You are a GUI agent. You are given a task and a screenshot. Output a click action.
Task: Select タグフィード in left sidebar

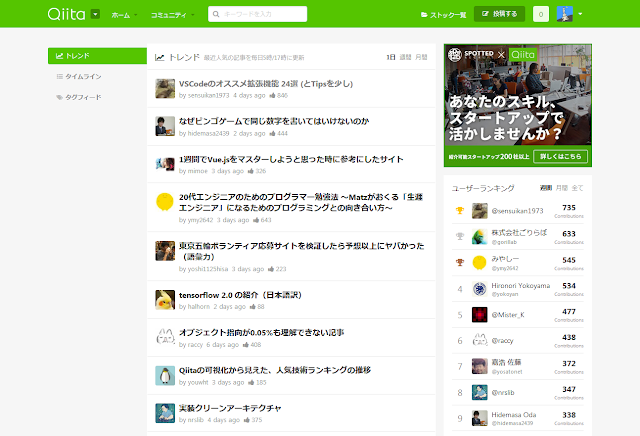[x=79, y=97]
